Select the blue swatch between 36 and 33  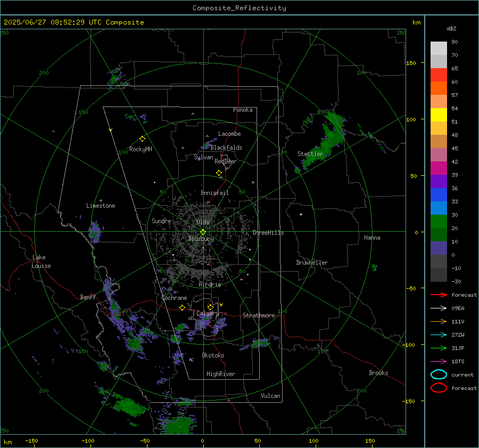click(x=439, y=194)
